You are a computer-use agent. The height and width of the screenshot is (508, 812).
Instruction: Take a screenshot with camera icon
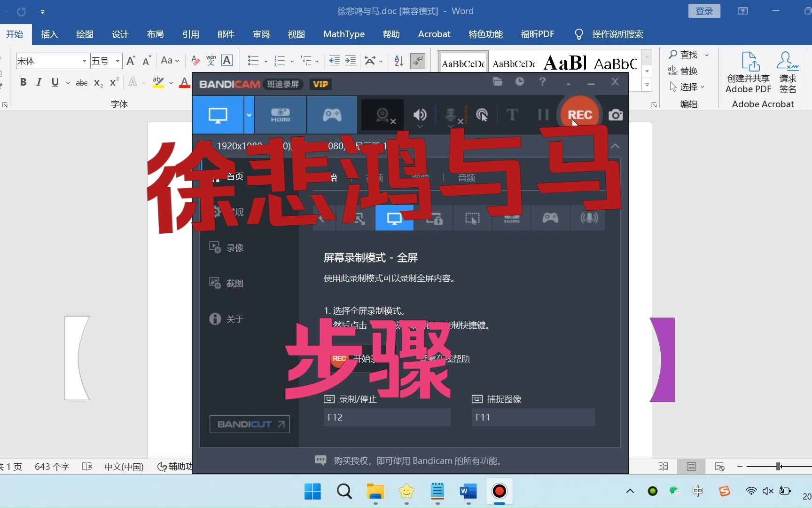click(616, 115)
